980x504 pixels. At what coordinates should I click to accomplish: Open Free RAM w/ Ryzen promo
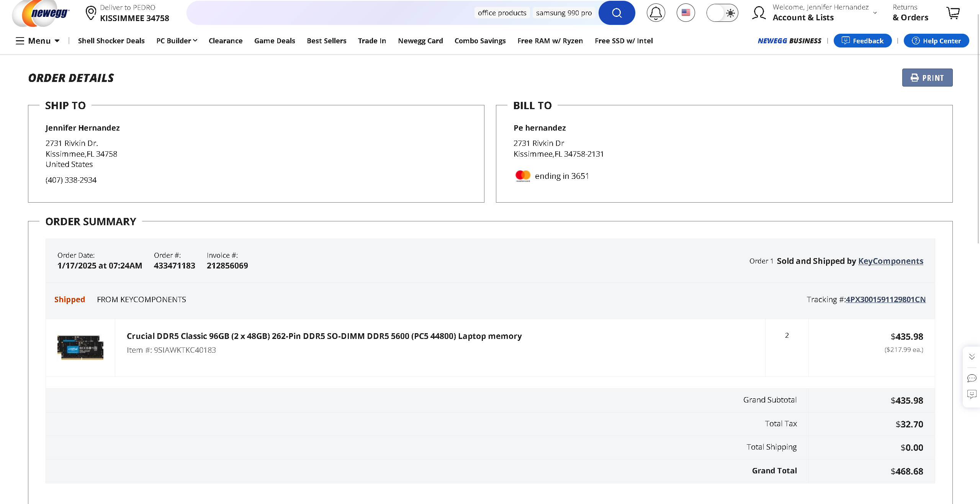[550, 41]
